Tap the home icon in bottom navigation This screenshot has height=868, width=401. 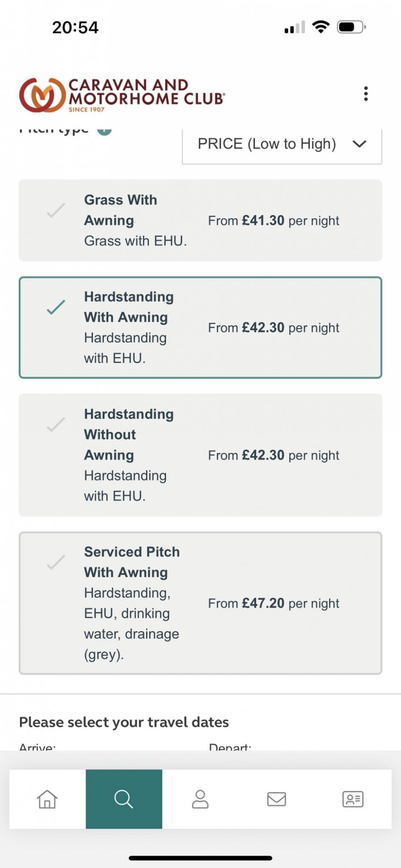click(x=47, y=799)
